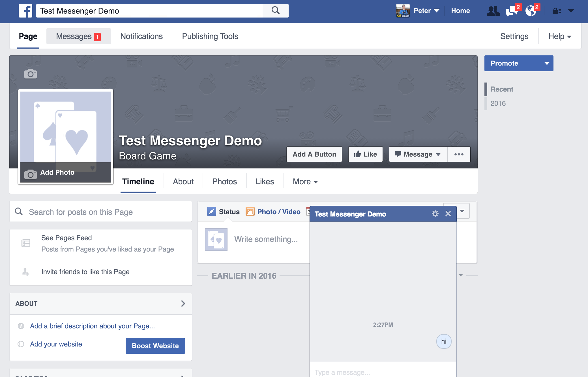Open the Photos tab

225,181
